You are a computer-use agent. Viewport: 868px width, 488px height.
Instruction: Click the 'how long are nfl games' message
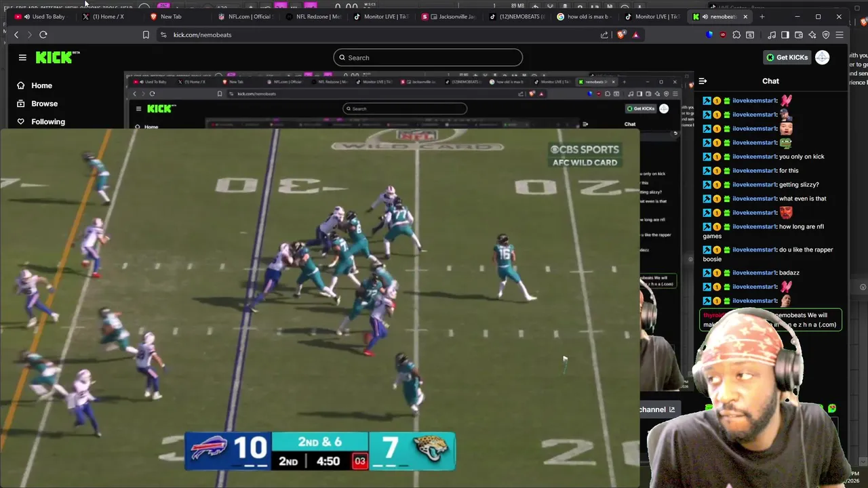770,231
